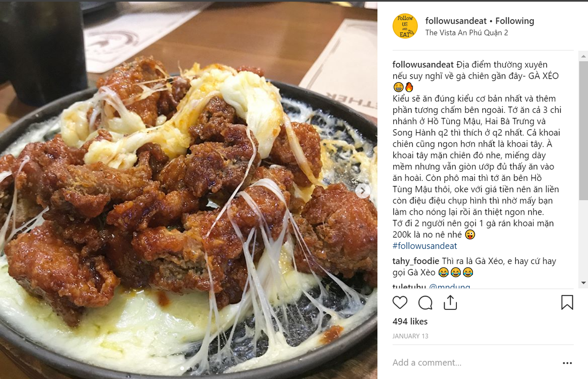Like the post with the heart icon
588x379 pixels.
click(400, 303)
